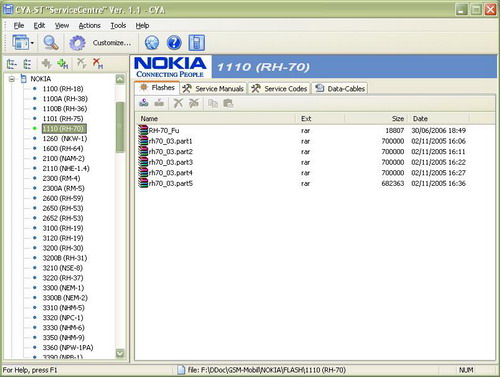This screenshot has width=500, height=377.
Task: Select 1110 (RH-70) in tree
Action: 64,129
